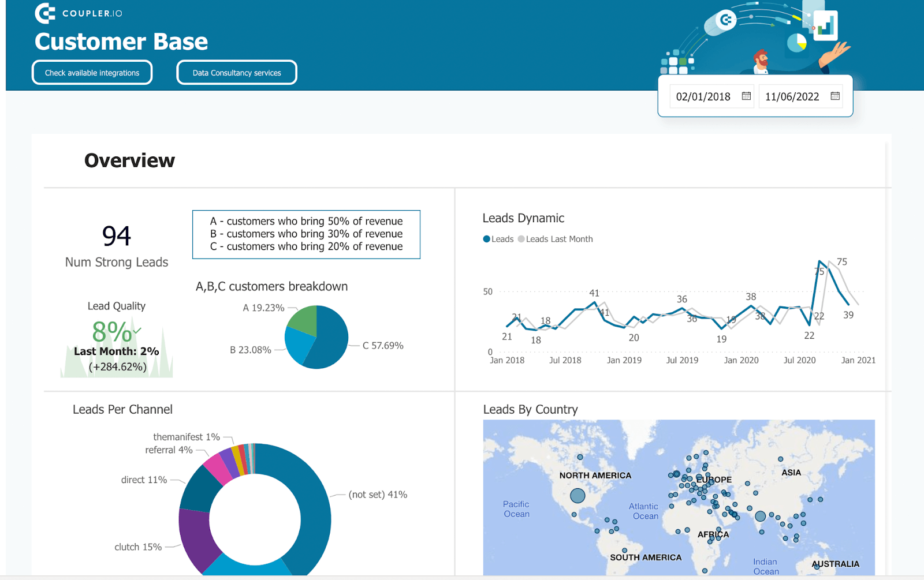Open the end date calendar picker icon
This screenshot has width=924, height=580.
(835, 96)
